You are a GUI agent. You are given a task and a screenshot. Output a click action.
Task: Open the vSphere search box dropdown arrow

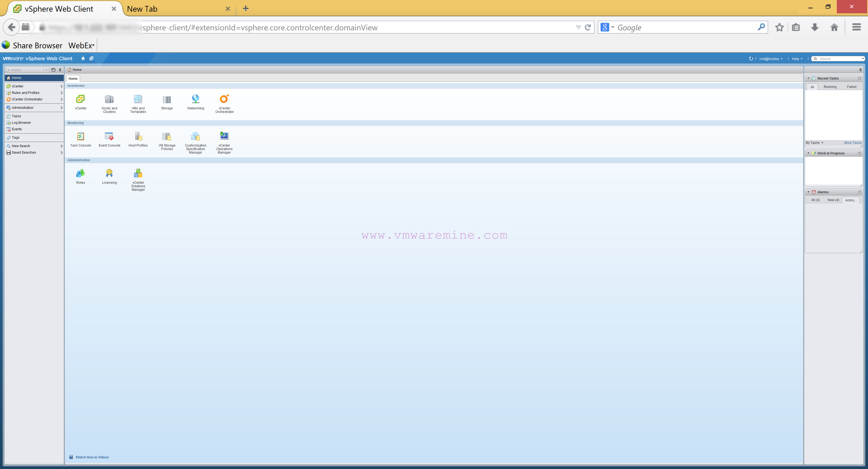862,59
